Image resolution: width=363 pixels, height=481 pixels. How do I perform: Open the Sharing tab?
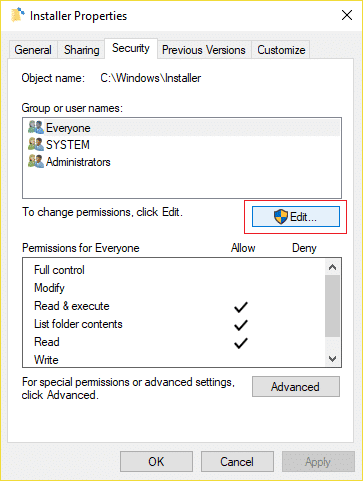[82, 50]
